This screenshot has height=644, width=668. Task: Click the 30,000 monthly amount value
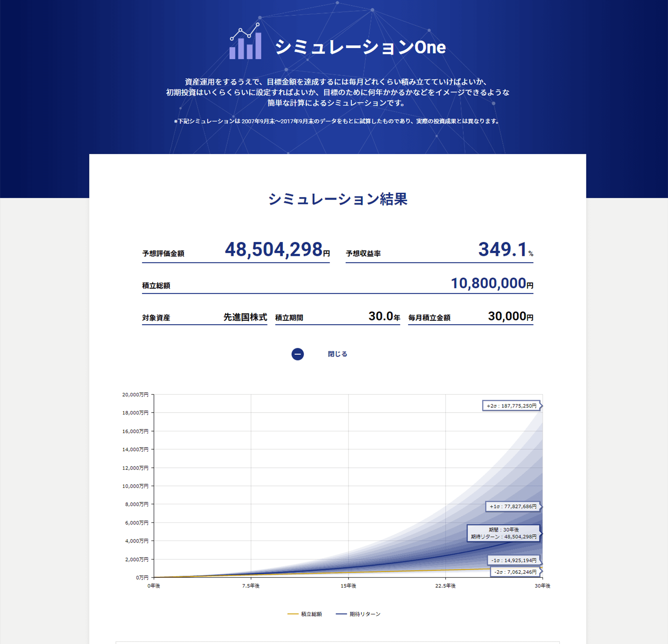point(507,316)
